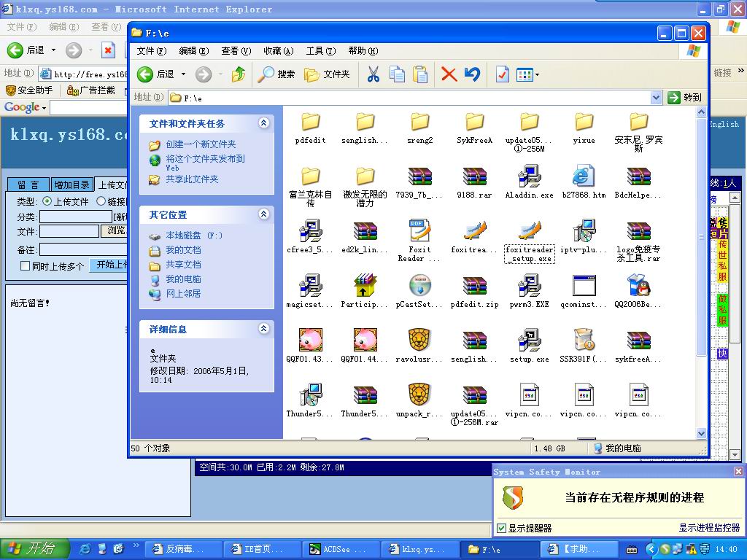Image resolution: width=747 pixels, height=560 pixels.
Task: Open the Views dropdown button
Action: 528,75
